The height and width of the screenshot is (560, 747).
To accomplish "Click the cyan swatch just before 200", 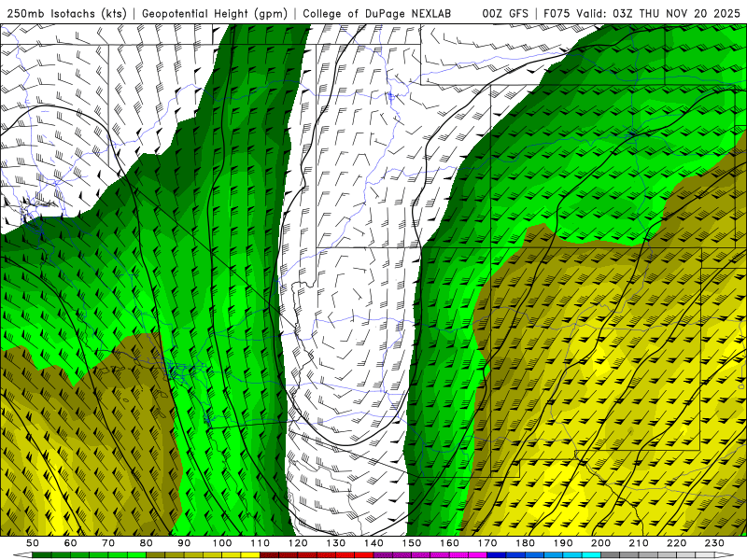I will click(591, 555).
